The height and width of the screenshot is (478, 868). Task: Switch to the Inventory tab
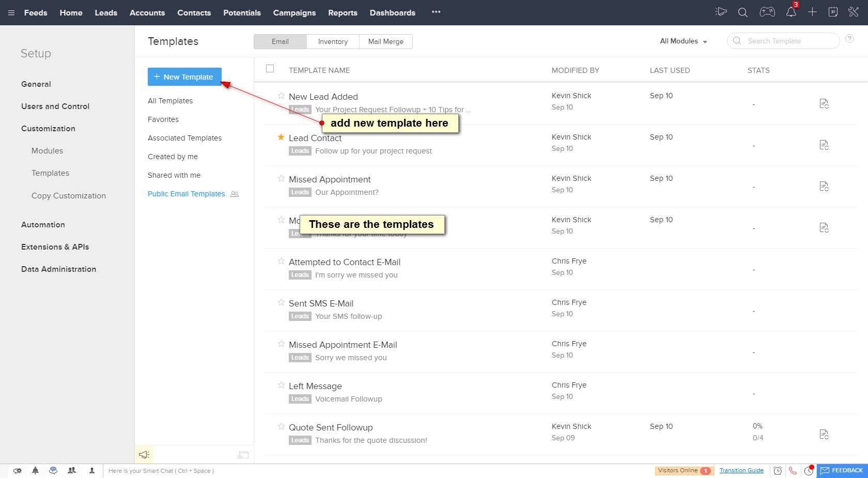coord(333,42)
